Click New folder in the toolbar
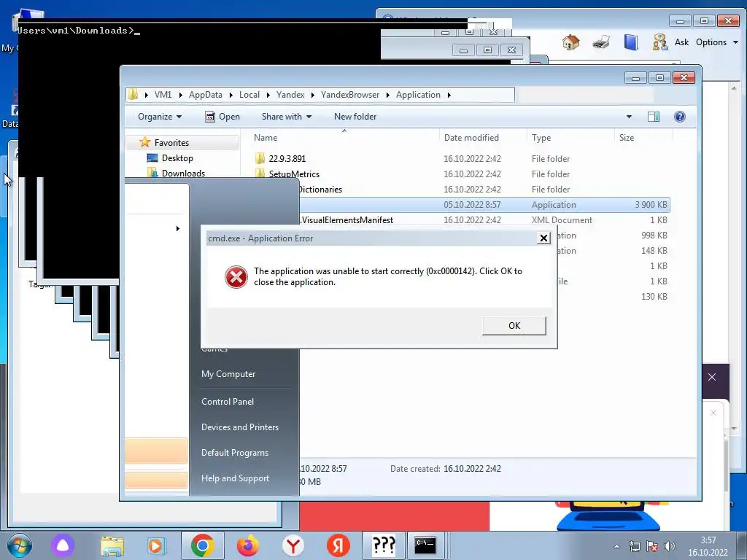747x560 pixels. [355, 117]
